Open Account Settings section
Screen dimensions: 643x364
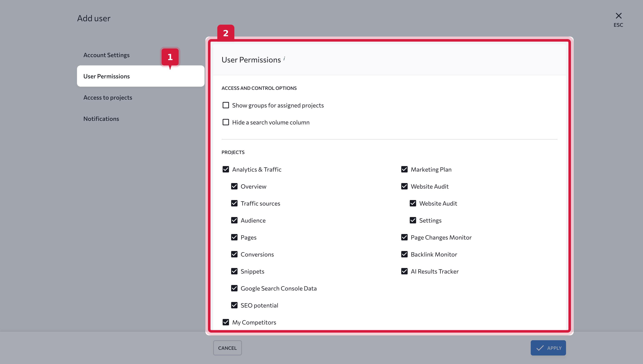[106, 55]
